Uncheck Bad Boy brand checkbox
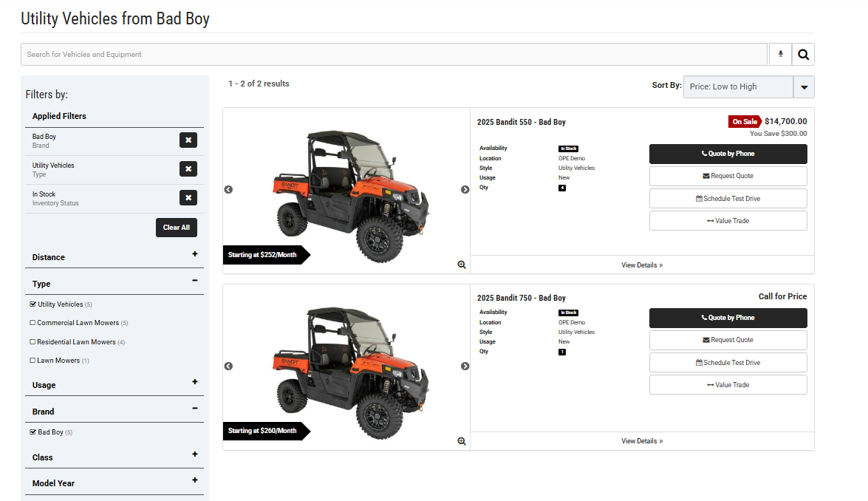This screenshot has width=868, height=501. 33,432
